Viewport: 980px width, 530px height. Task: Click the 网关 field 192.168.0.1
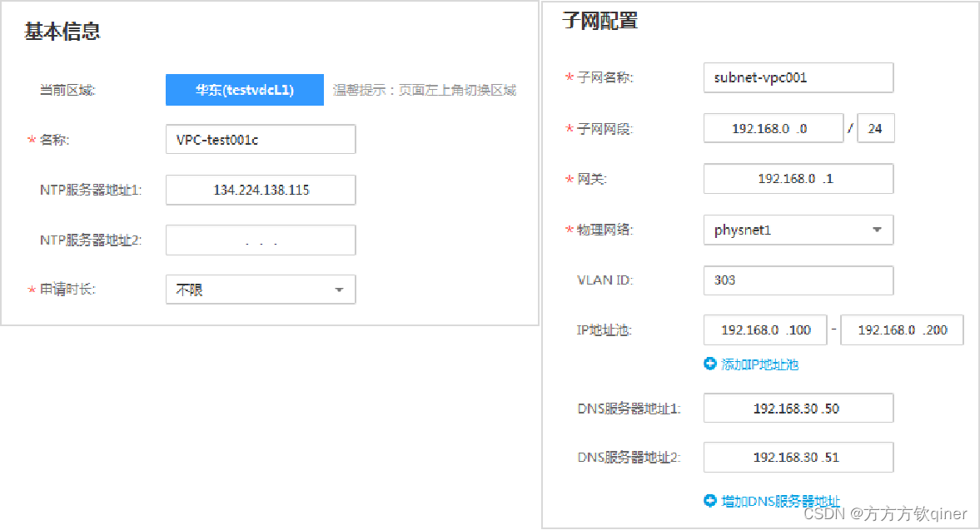798,179
